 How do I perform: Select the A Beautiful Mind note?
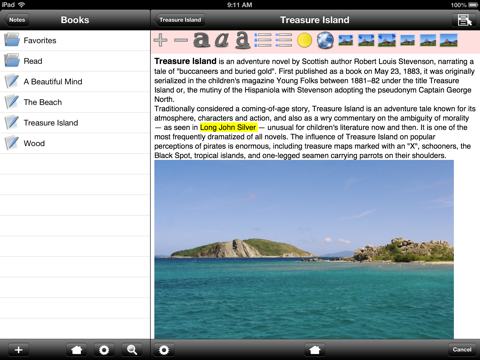75,82
